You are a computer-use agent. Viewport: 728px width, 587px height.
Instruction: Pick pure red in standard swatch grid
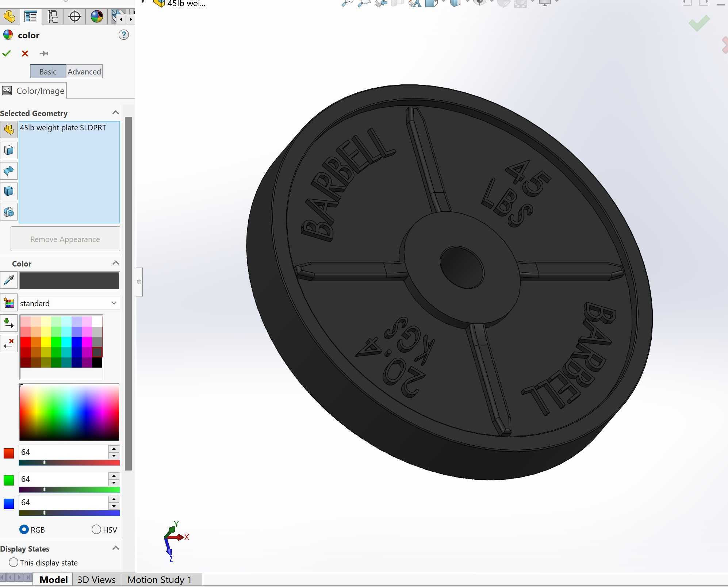(26, 342)
